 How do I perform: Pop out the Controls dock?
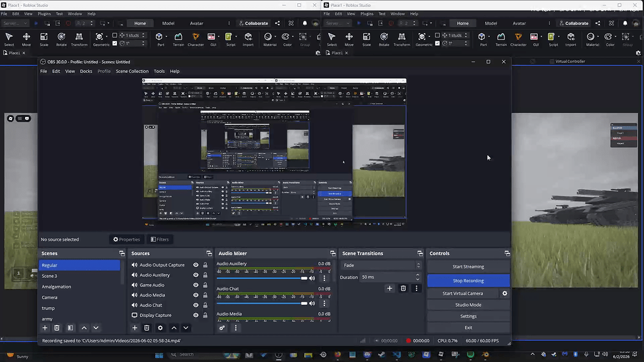[x=508, y=253]
